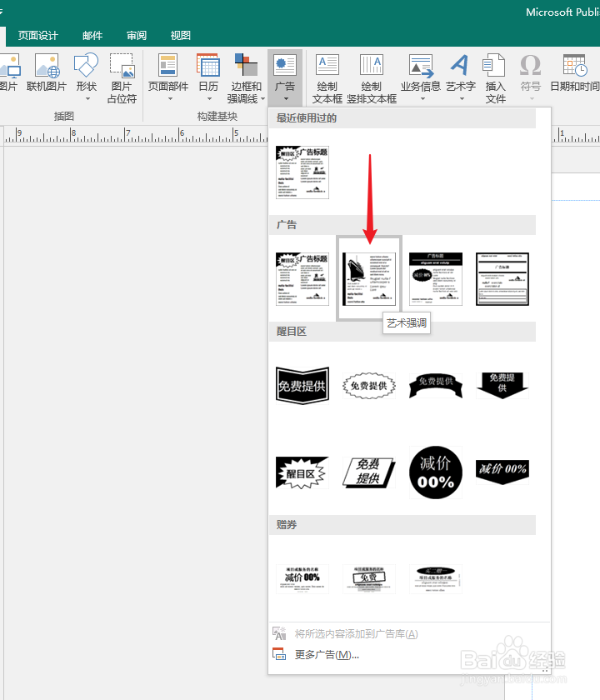Insert the curved ribbon 免费提供 attention getter
Viewport: 600px width, 700px height.
click(x=436, y=386)
